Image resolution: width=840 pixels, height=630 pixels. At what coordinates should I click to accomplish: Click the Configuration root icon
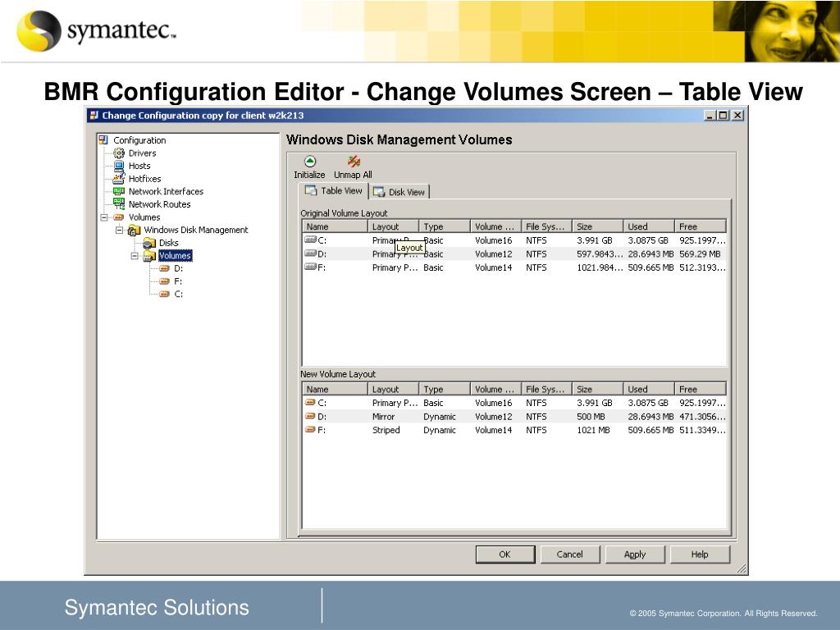click(x=103, y=140)
